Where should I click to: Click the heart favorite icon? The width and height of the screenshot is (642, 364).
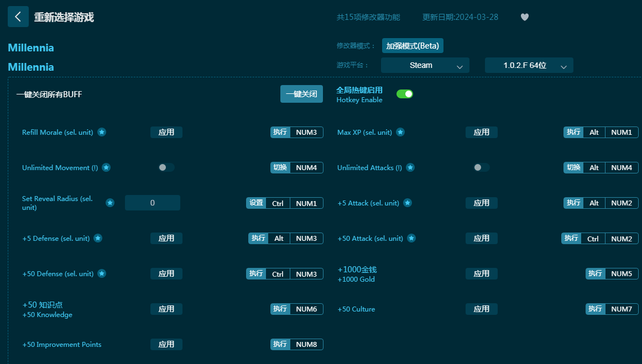524,17
